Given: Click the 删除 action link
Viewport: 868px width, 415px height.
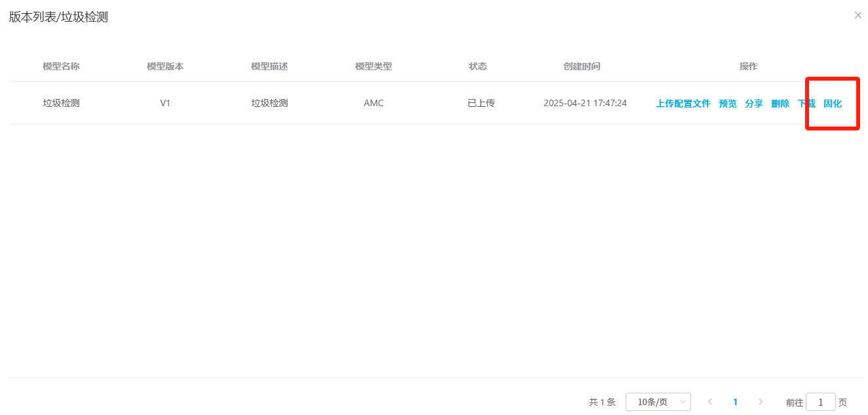Looking at the screenshot, I should (780, 104).
